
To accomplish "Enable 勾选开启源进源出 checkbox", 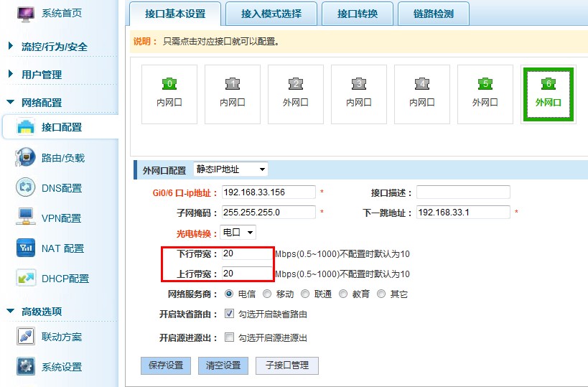I will click(229, 337).
